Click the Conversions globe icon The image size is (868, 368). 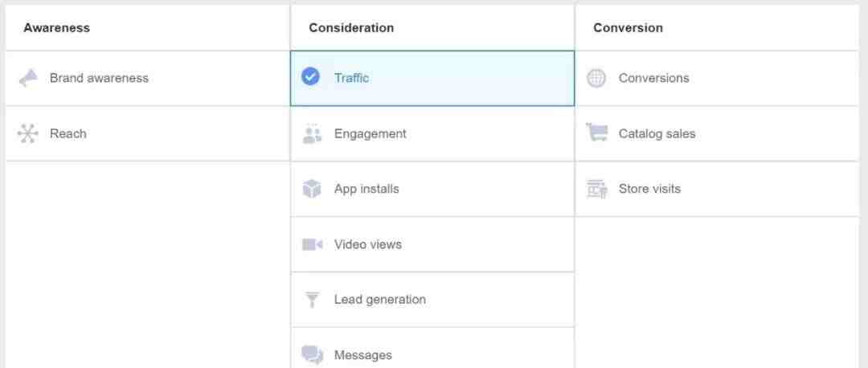596,78
